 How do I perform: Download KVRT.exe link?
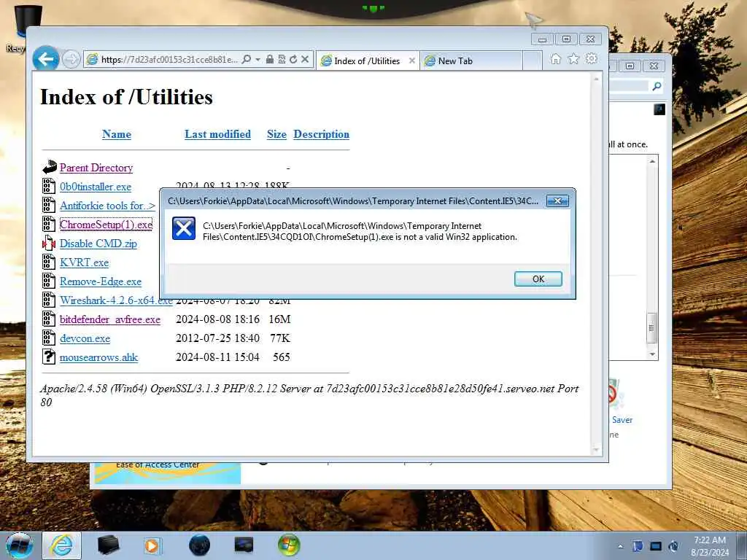(85, 262)
